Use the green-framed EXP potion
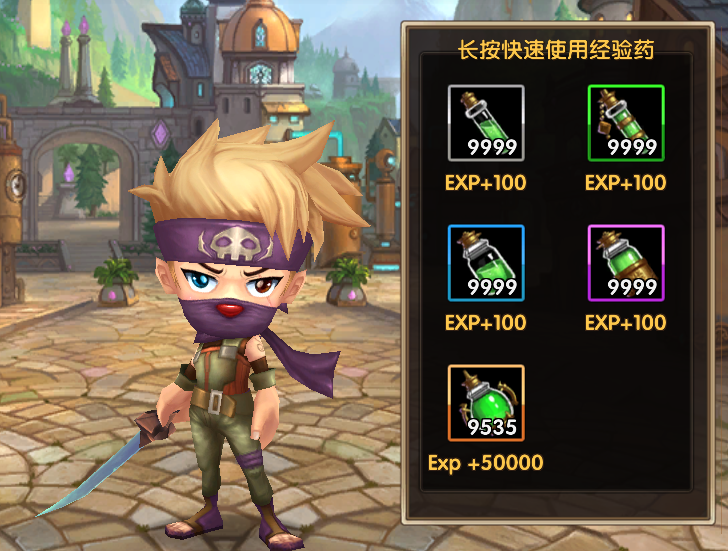The height and width of the screenshot is (551, 728). (626, 123)
